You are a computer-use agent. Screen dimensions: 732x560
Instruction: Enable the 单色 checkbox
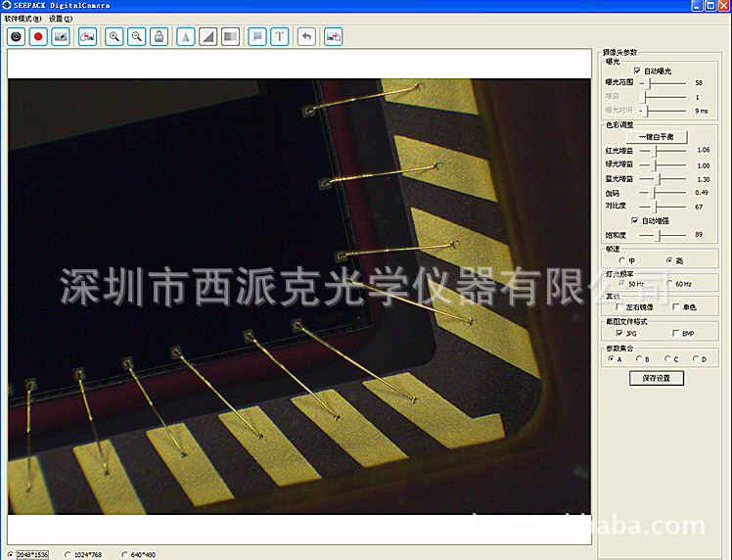click(x=675, y=306)
